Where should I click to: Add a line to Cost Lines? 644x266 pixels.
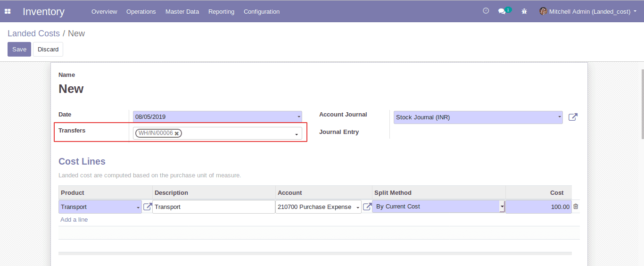74,220
